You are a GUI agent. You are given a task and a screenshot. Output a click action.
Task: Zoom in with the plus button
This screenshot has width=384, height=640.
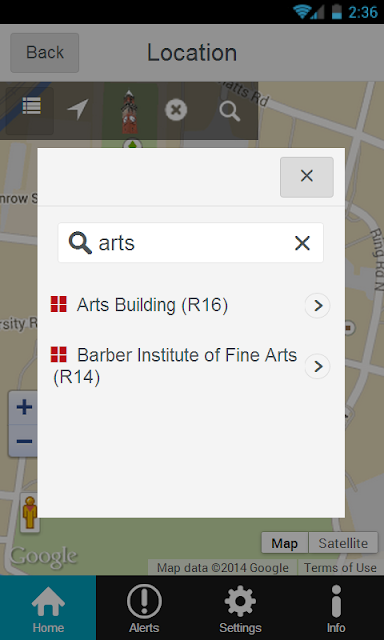tap(24, 407)
